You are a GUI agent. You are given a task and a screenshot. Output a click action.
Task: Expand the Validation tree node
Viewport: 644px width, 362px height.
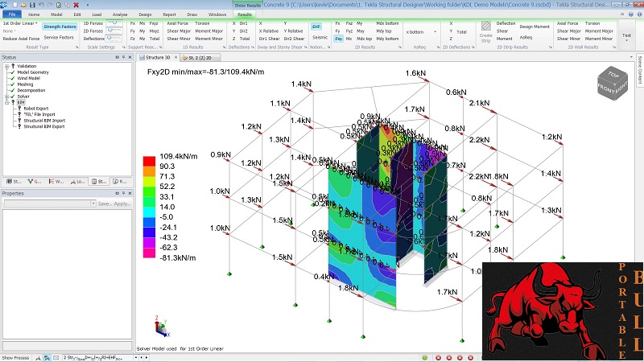coord(7,66)
